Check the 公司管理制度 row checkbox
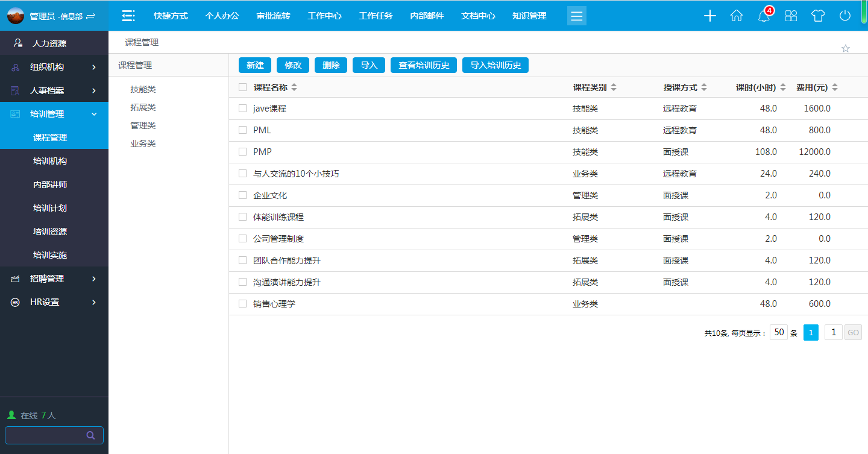This screenshot has width=868, height=454. point(242,239)
